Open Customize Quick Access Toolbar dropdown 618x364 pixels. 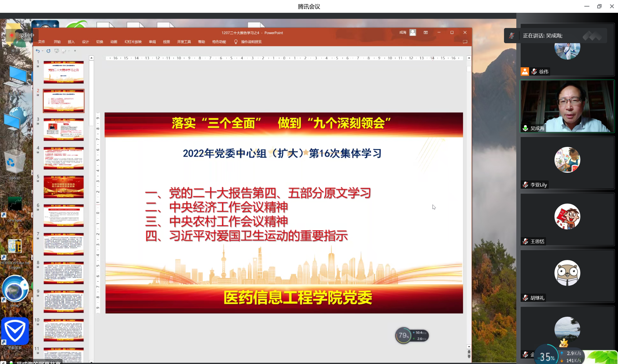(75, 51)
